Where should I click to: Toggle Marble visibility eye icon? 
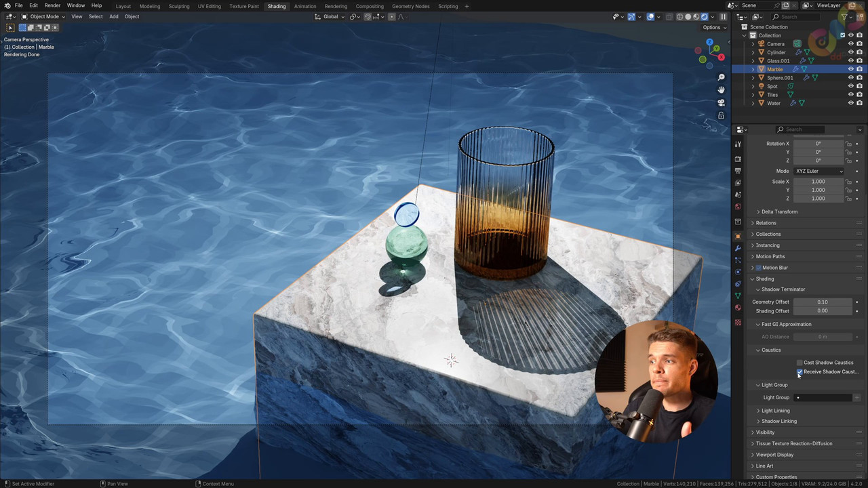(851, 69)
